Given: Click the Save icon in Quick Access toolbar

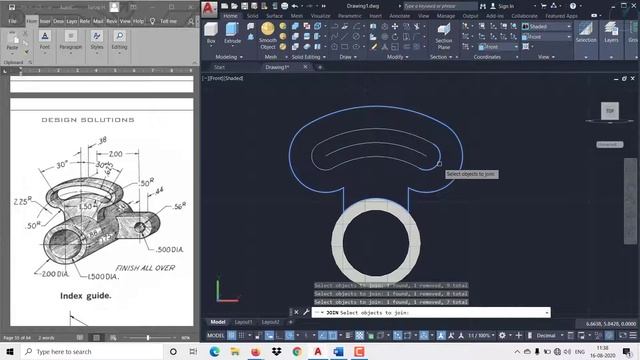Looking at the screenshot, I should [x=244, y=6].
